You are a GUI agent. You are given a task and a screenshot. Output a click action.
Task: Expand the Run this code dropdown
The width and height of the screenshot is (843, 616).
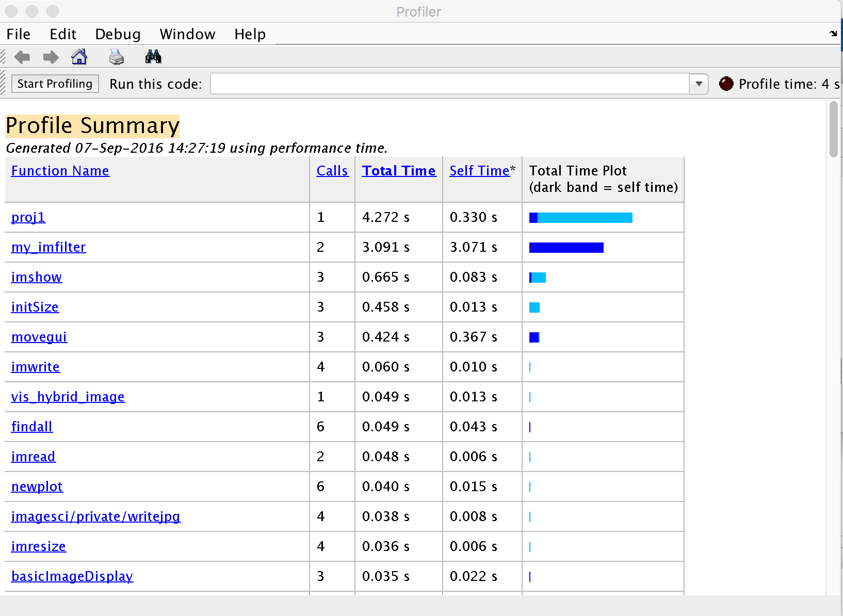click(x=699, y=84)
